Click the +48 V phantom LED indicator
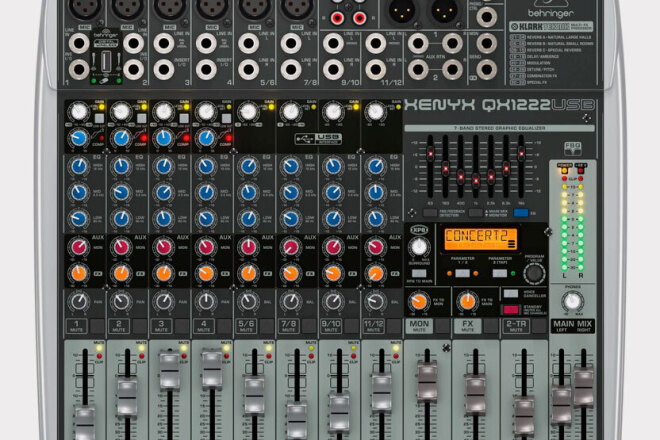This screenshot has height=440, width=660. tap(581, 171)
